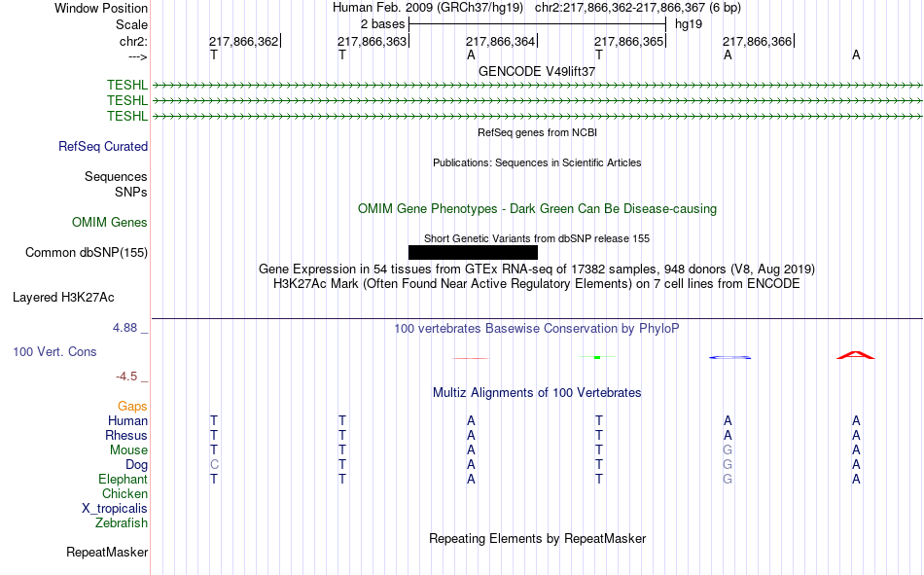This screenshot has width=924, height=575.
Task: Open Layered H3K27Ac track label
Action: 63,298
